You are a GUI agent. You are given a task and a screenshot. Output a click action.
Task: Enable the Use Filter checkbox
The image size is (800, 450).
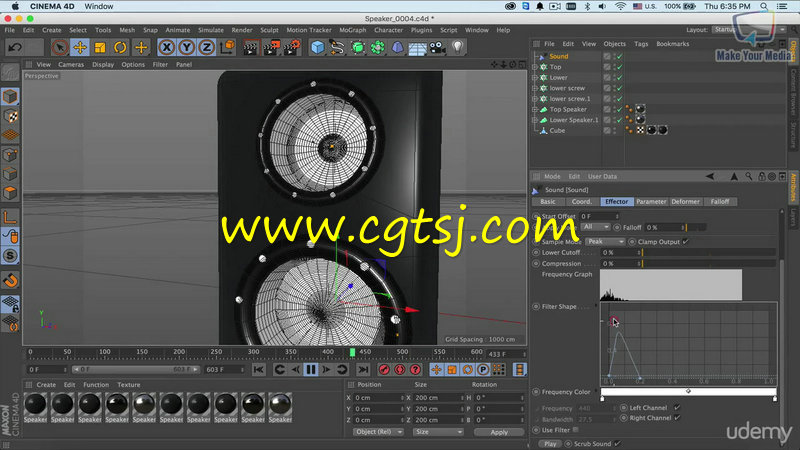coord(576,430)
